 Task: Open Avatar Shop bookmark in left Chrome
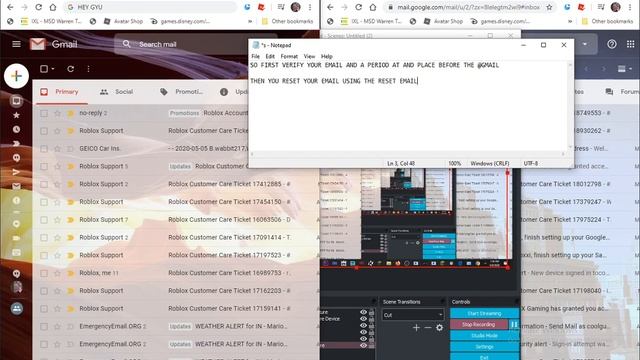point(123,21)
